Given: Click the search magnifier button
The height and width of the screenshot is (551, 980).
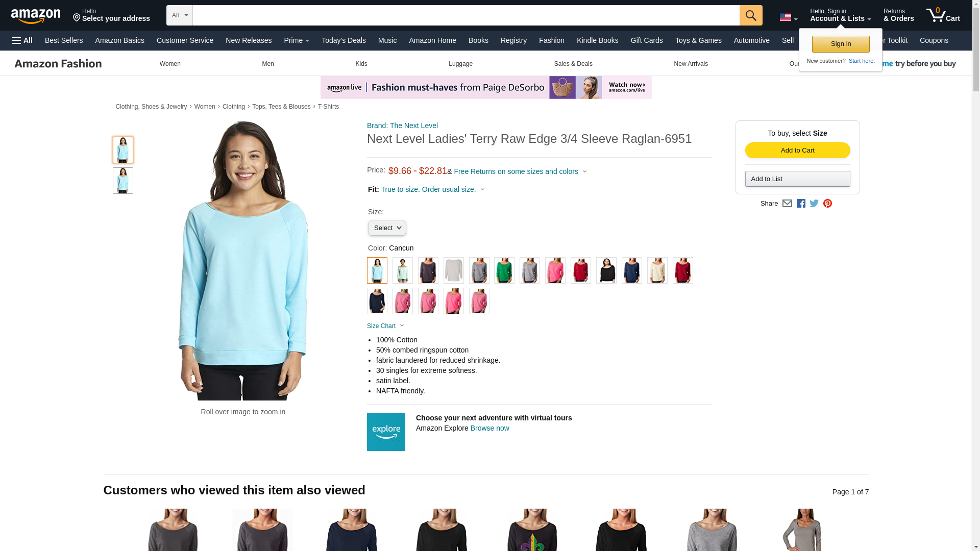Looking at the screenshot, I should pos(750,15).
